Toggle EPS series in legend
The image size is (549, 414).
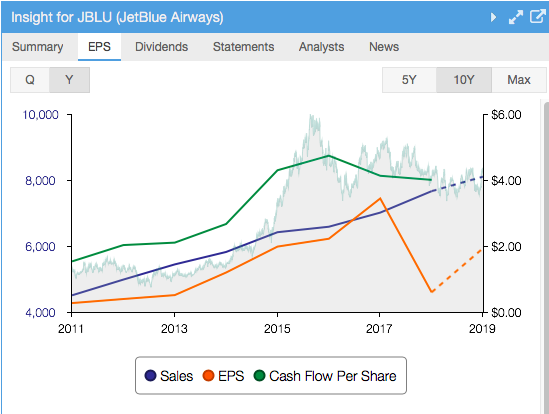pyautogui.click(x=223, y=376)
